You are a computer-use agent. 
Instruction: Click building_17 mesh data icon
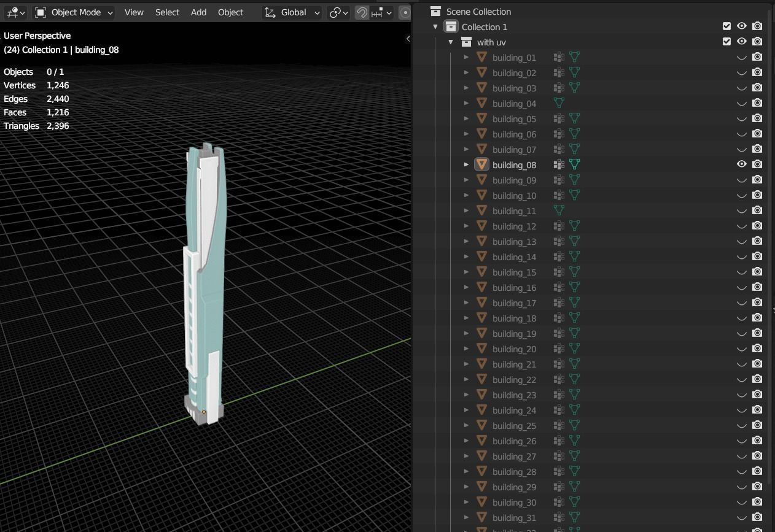click(575, 303)
